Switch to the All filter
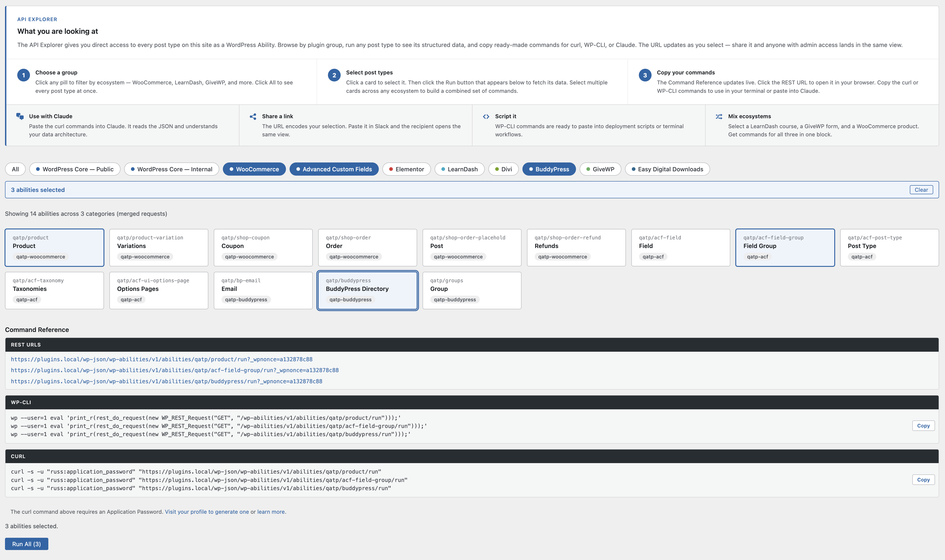This screenshot has height=560, width=945. tap(15, 169)
